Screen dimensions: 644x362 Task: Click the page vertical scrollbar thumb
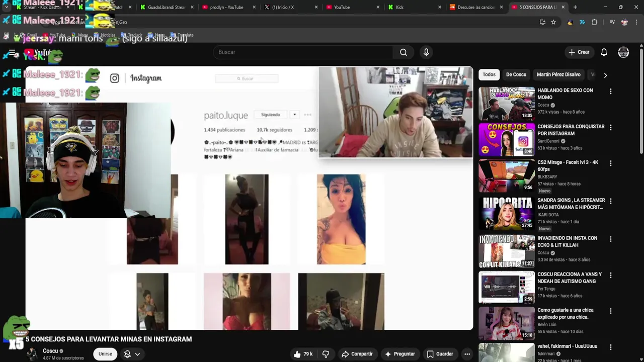[x=641, y=101]
